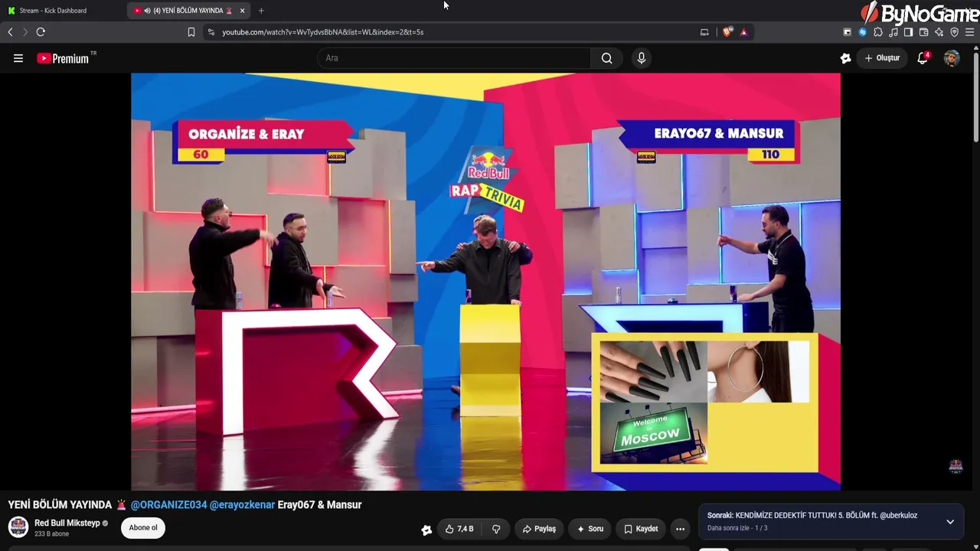Click the sparkle icon beside Oluştur
Image resolution: width=980 pixels, height=551 pixels.
coord(845,58)
